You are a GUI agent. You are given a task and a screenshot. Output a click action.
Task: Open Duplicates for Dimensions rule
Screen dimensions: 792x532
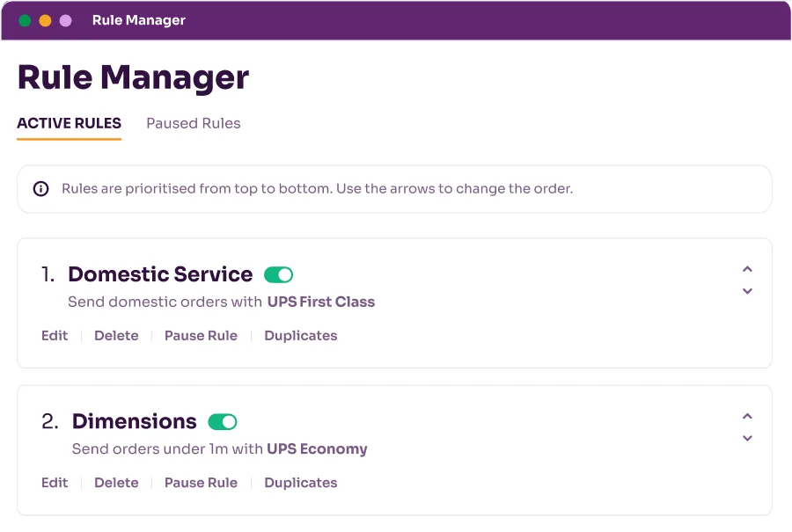(301, 483)
